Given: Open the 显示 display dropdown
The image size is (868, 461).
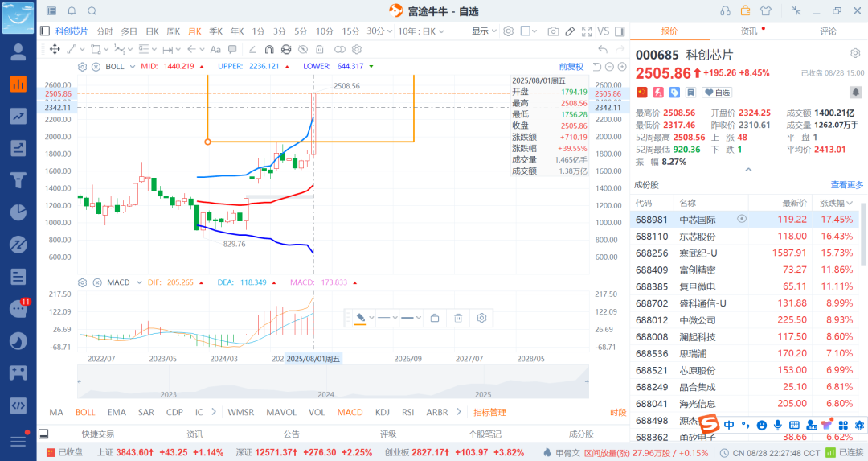Looking at the screenshot, I should [x=484, y=31].
